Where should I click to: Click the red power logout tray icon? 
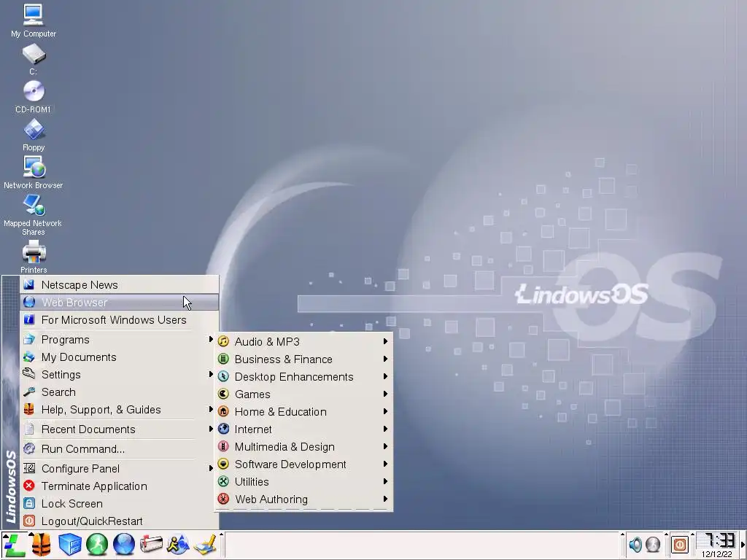[680, 544]
